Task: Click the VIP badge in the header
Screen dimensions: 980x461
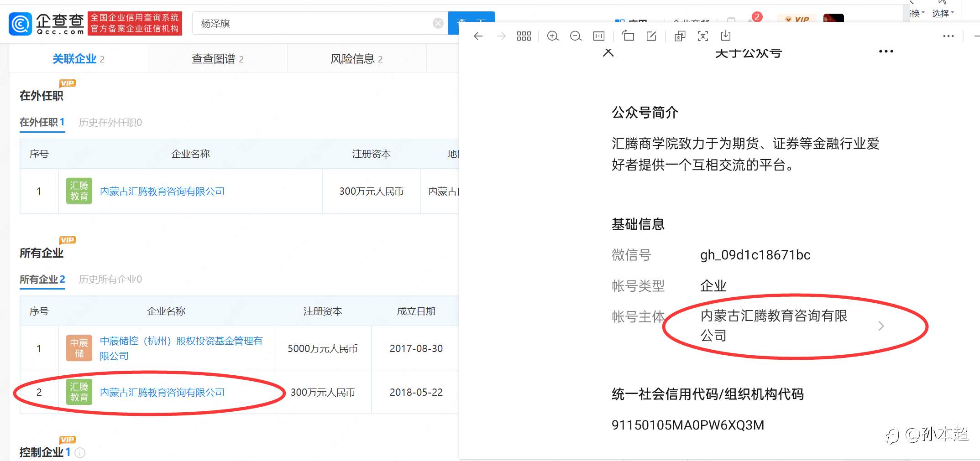Action: click(797, 19)
